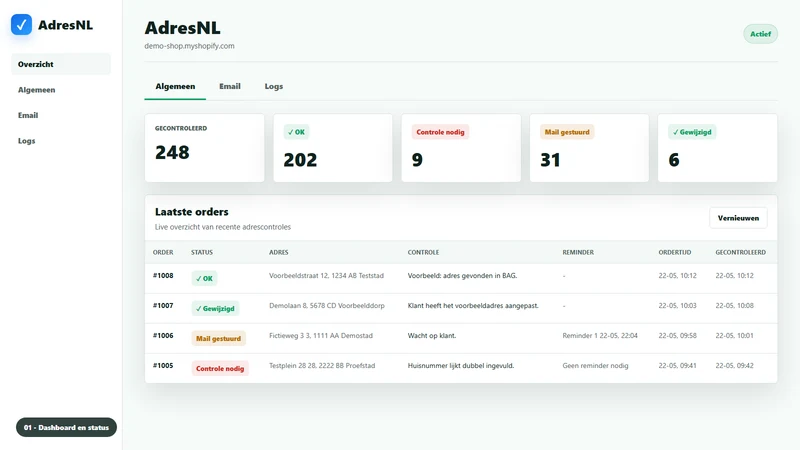The width and height of the screenshot is (800, 450).
Task: Select the Gewijzigd 6 stat card
Action: click(x=717, y=147)
